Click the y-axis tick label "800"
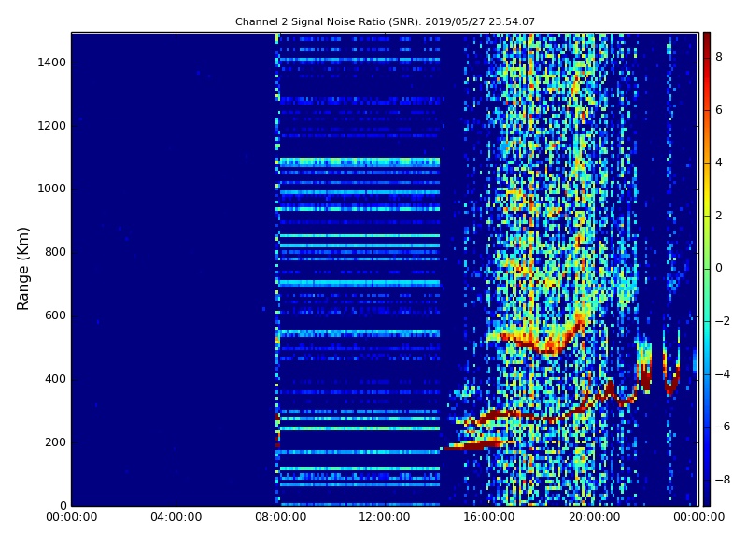Screen dimensions: 747x560 pyautogui.click(x=55, y=252)
